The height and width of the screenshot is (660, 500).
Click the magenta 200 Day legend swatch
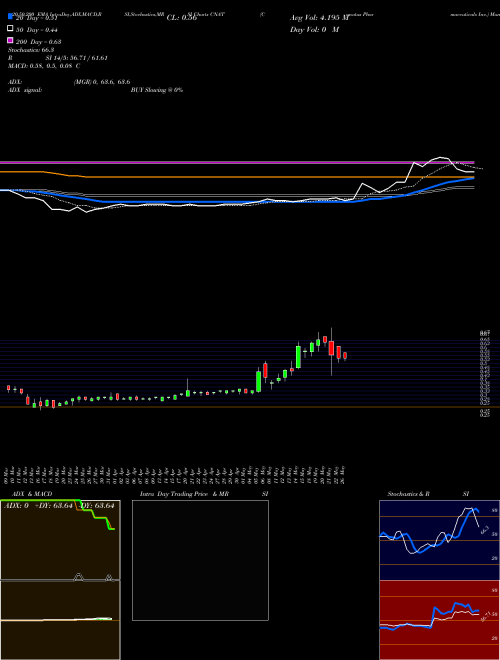click(x=10, y=41)
